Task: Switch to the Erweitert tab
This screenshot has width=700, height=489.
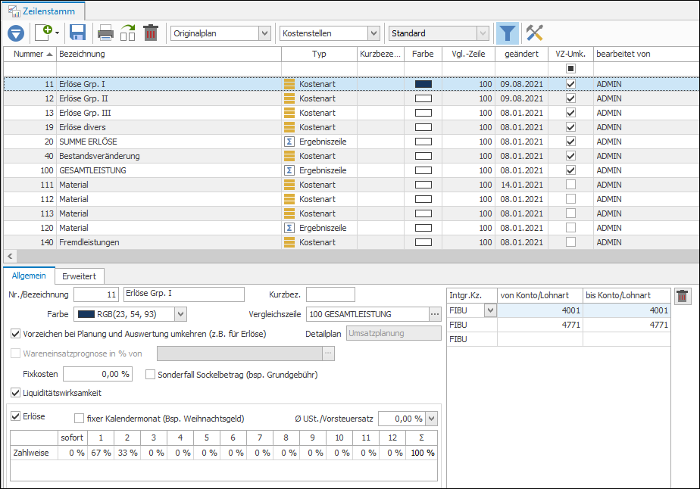Action: point(79,276)
